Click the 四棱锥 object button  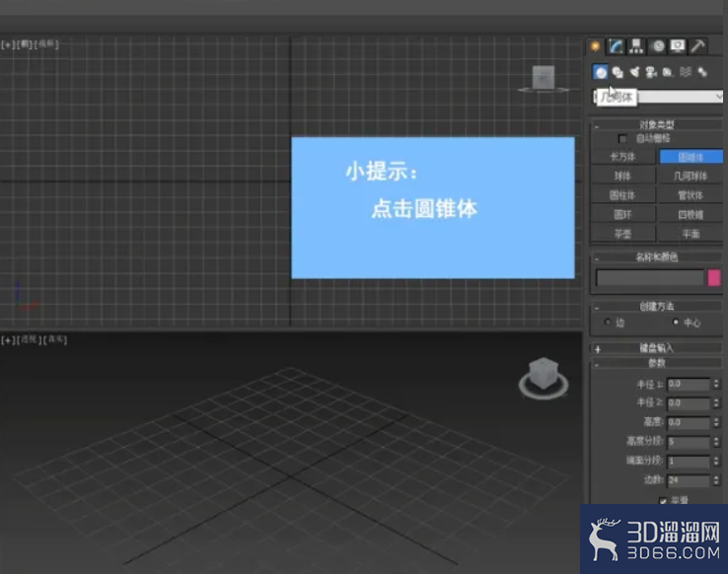coord(691,214)
